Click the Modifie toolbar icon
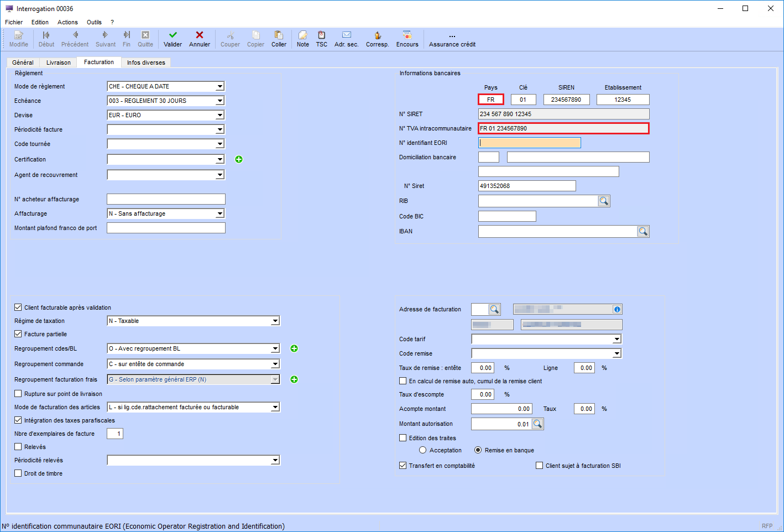 (18, 39)
